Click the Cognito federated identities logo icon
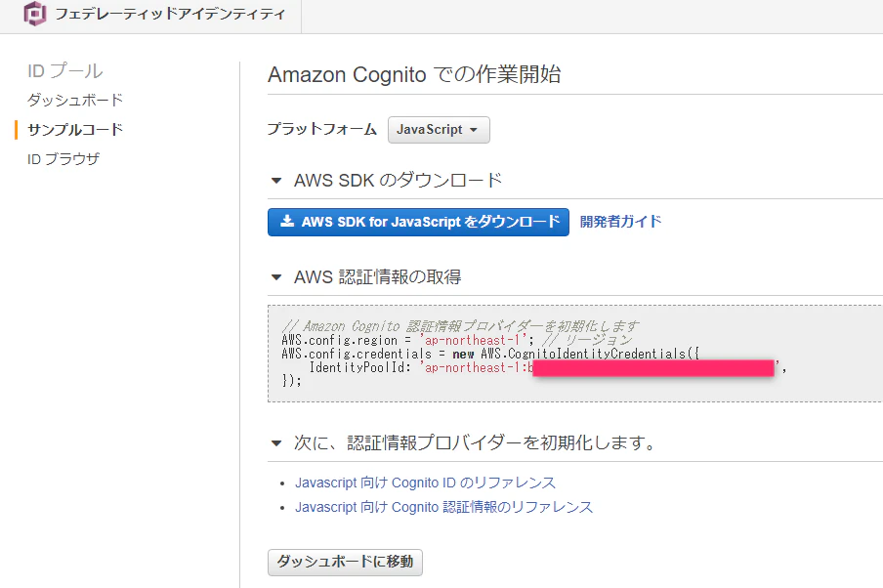Image resolution: width=883 pixels, height=588 pixels. (35, 14)
